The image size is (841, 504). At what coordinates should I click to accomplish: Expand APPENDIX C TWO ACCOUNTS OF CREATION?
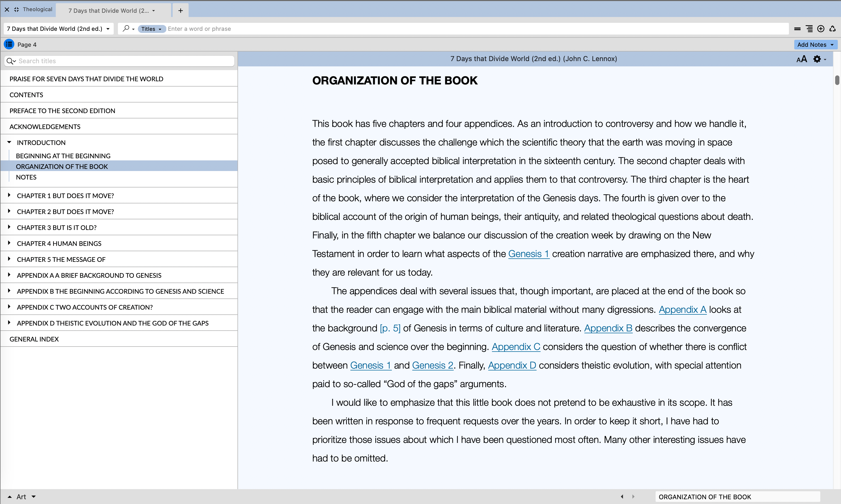[x=9, y=307]
